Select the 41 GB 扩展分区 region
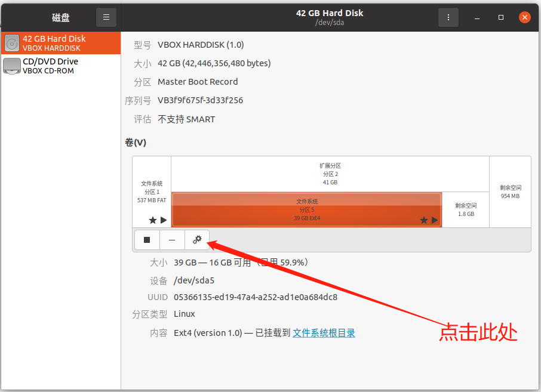The height and width of the screenshot is (392, 541). [x=330, y=172]
